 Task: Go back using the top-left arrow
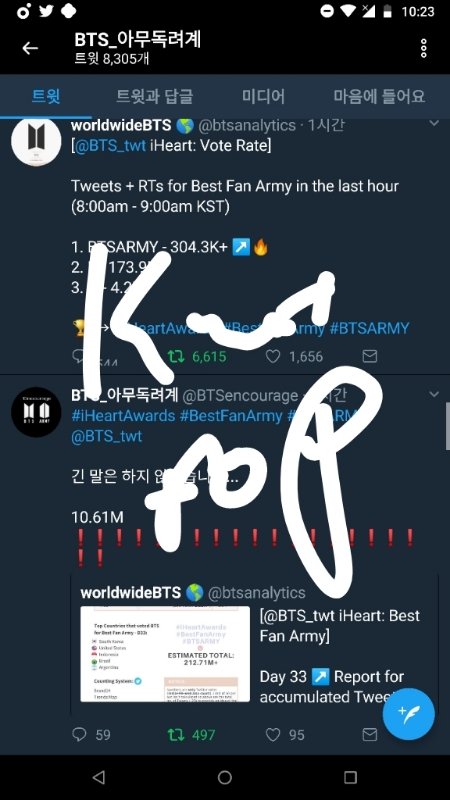(x=30, y=48)
